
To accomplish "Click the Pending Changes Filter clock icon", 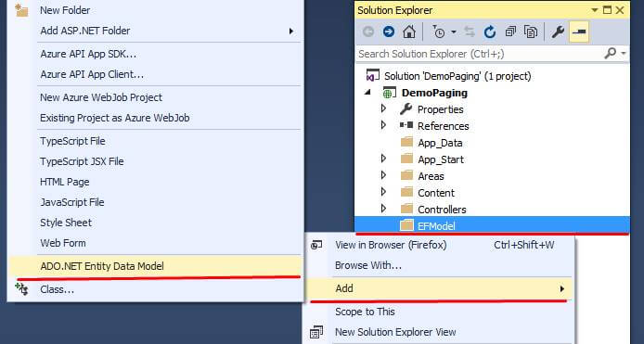I will pos(439,32).
